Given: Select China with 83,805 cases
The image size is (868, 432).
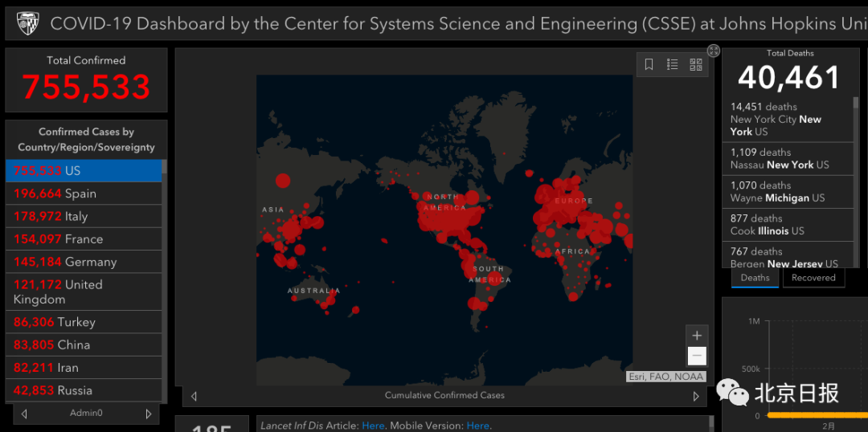Looking at the screenshot, I should [84, 344].
